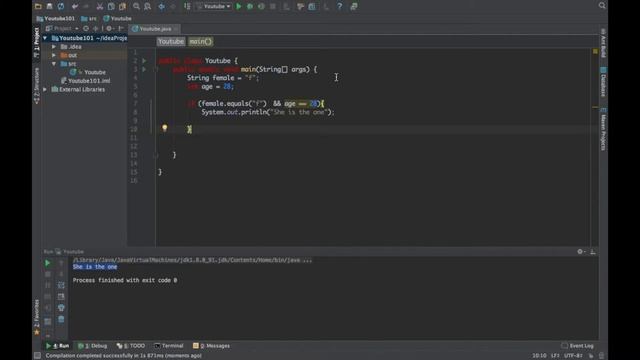Select the Youtube.java editor tab

coord(154,29)
